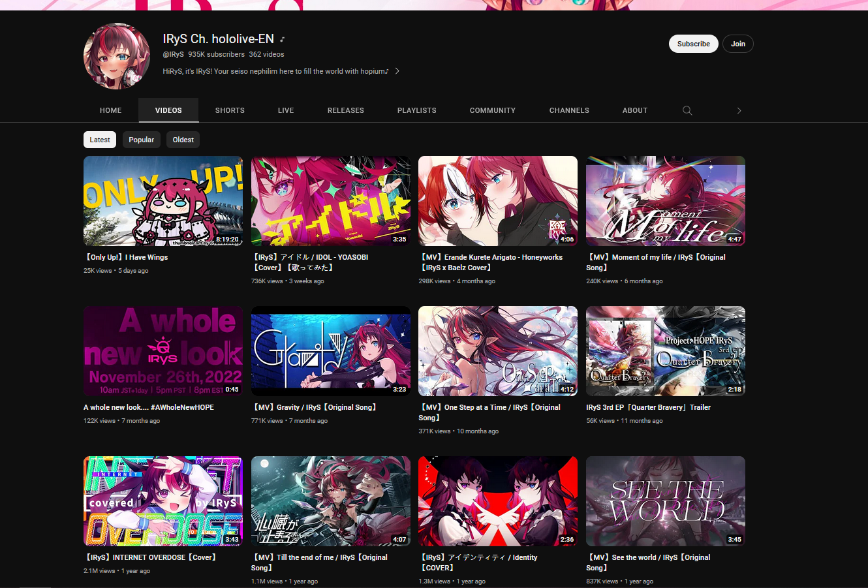Open Erande Kurete Arigato title link

point(491,262)
